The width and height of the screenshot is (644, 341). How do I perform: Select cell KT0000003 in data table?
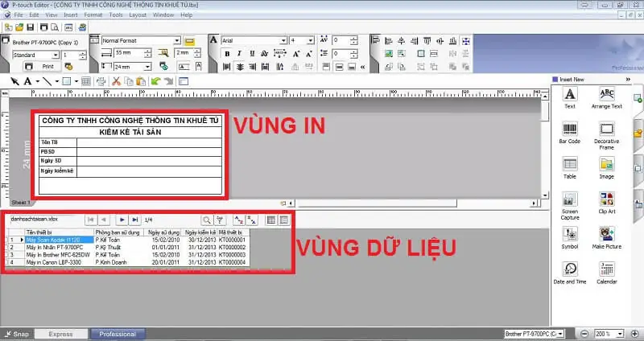[233, 255]
